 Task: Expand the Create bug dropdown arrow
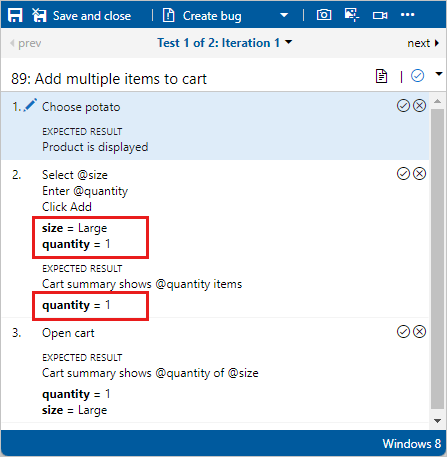point(284,15)
